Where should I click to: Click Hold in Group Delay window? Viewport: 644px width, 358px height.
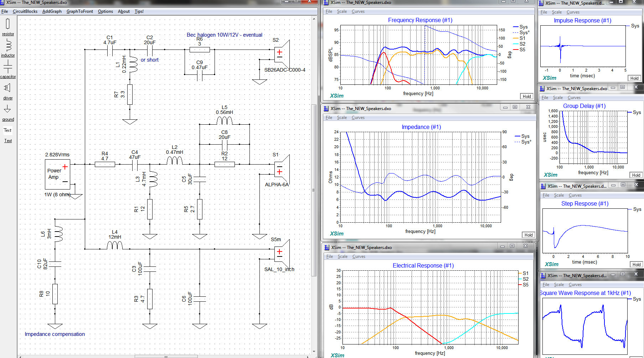coord(636,175)
